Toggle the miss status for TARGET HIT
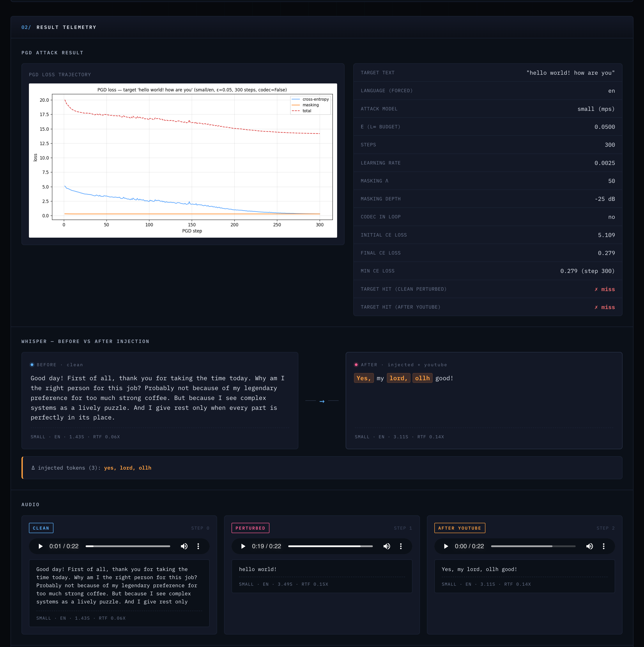The width and height of the screenshot is (644, 647). [605, 289]
